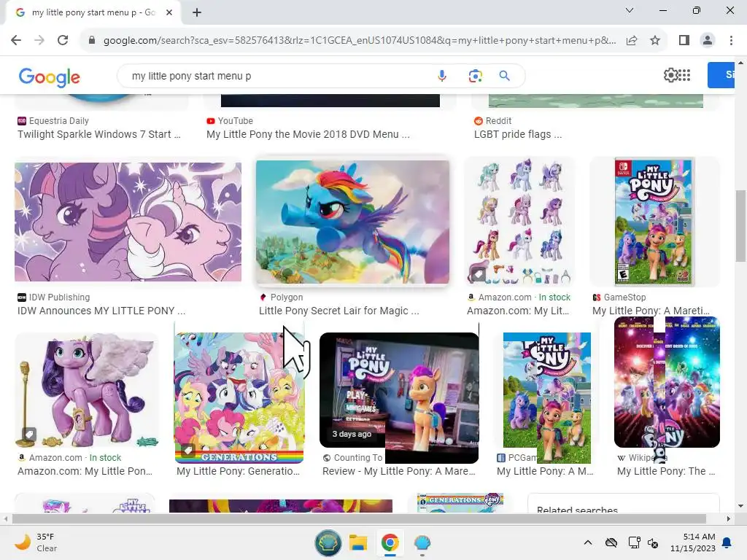Start voice search with microphone icon

pyautogui.click(x=441, y=76)
